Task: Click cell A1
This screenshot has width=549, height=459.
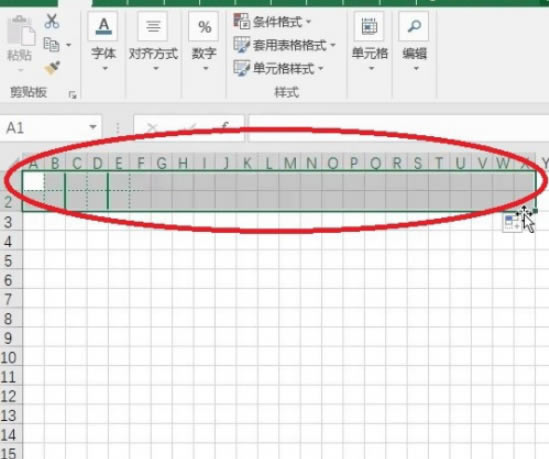Action: (33, 181)
